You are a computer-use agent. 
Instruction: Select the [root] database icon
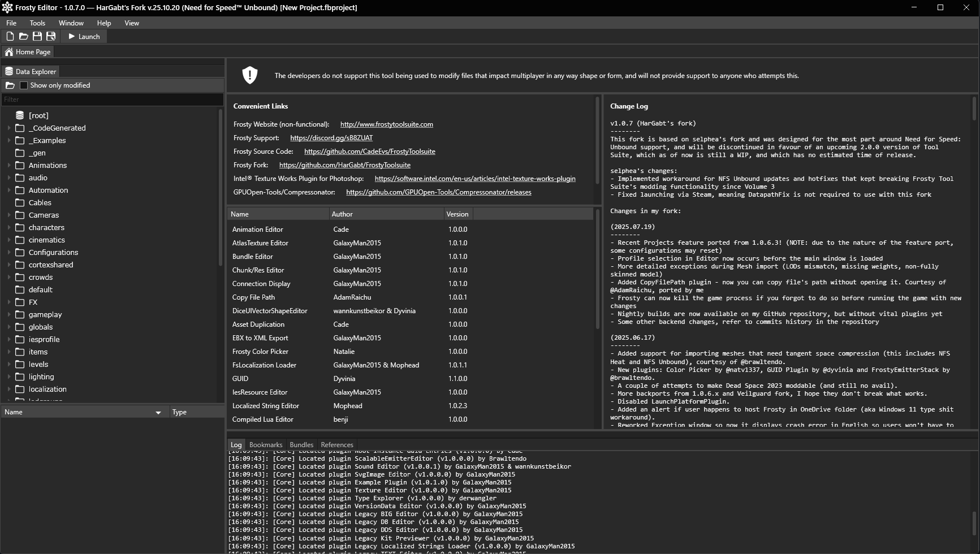tap(20, 115)
